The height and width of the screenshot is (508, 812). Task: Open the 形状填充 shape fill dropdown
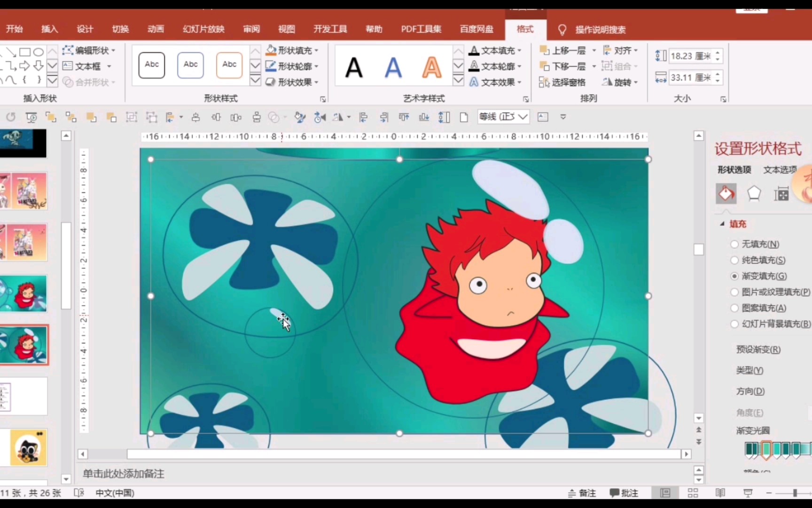pos(292,50)
